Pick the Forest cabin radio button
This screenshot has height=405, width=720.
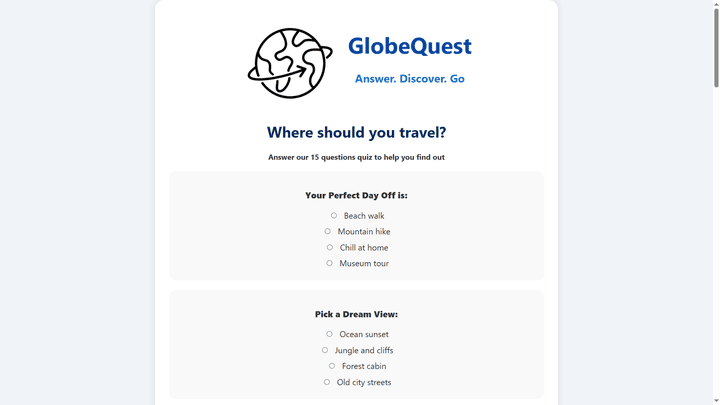tap(332, 366)
